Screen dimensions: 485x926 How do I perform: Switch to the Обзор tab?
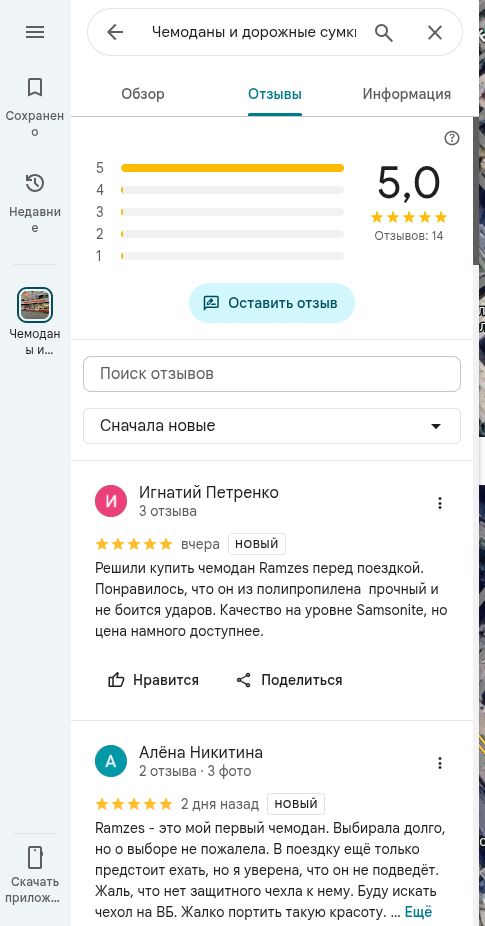[143, 94]
